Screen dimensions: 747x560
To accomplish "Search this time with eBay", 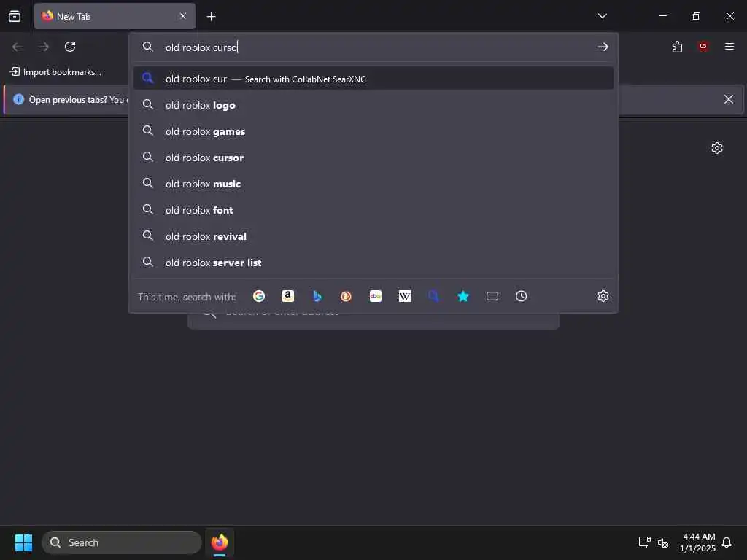I will (376, 296).
